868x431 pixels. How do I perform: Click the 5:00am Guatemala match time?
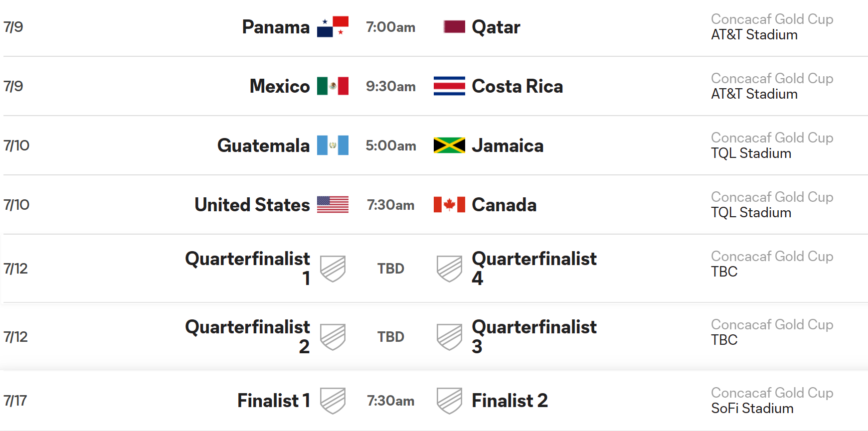pyautogui.click(x=391, y=145)
